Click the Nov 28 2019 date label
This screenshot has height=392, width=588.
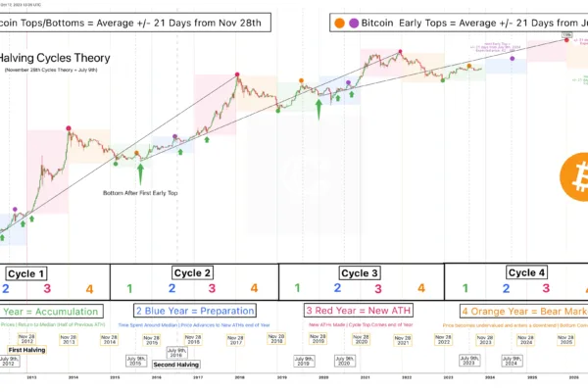pos(318,339)
